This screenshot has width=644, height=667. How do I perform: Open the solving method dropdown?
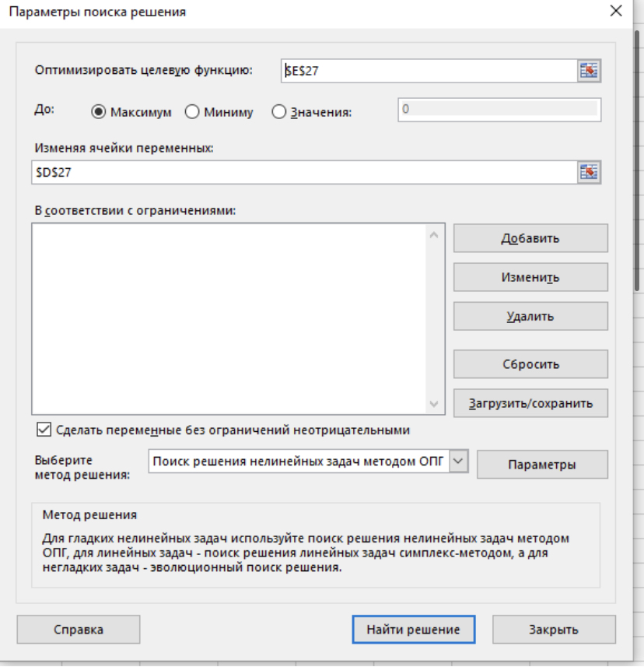tap(459, 462)
